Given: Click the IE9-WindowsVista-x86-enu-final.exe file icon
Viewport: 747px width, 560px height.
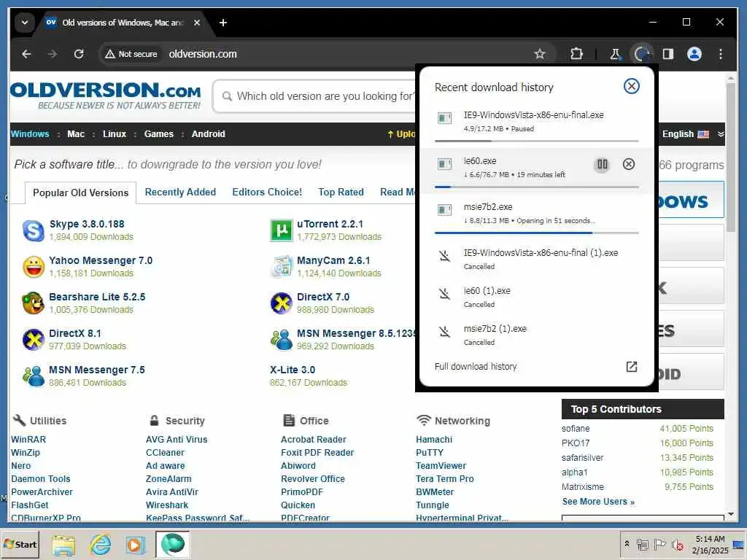Looking at the screenshot, I should 444,118.
